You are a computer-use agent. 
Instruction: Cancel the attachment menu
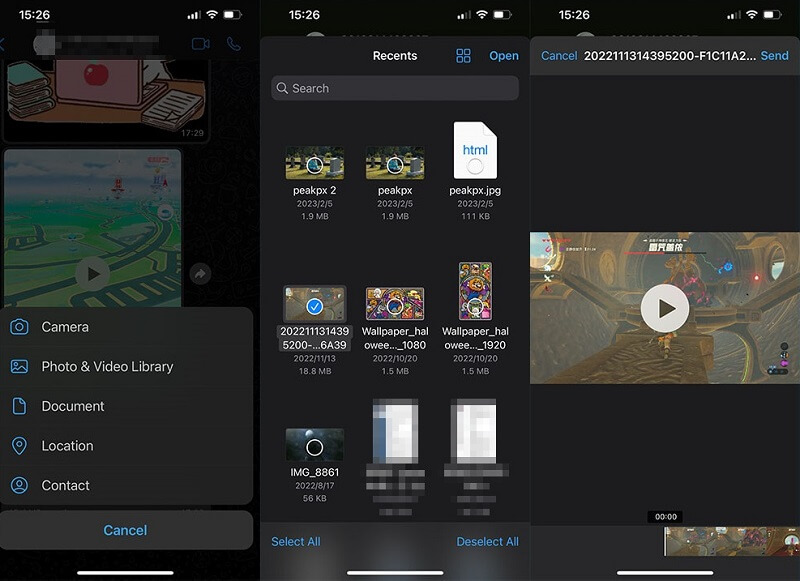click(126, 530)
